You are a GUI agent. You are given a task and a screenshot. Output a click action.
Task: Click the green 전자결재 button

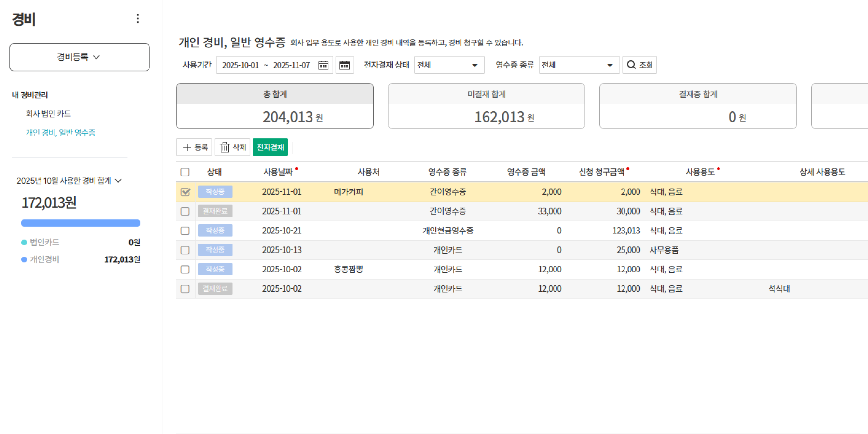pyautogui.click(x=270, y=147)
